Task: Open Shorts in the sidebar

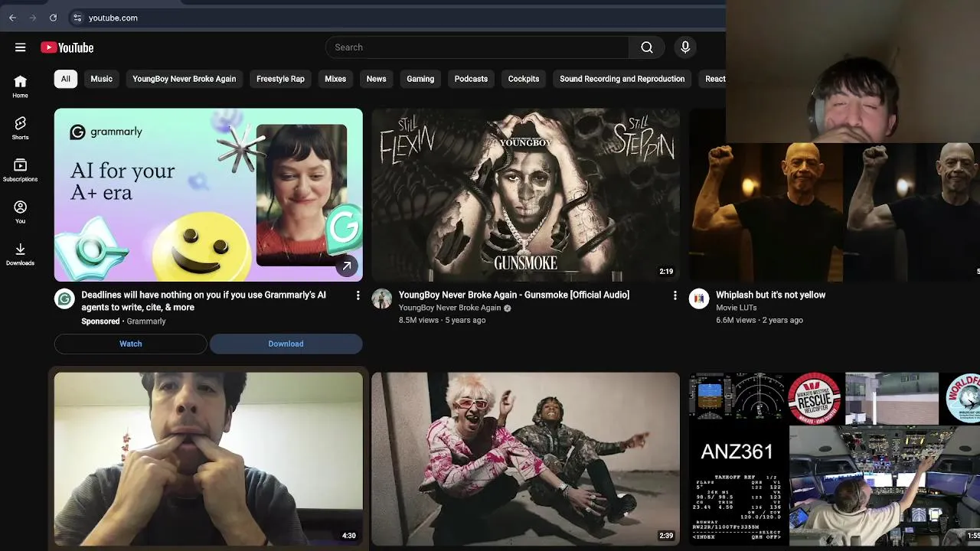Action: (x=20, y=128)
